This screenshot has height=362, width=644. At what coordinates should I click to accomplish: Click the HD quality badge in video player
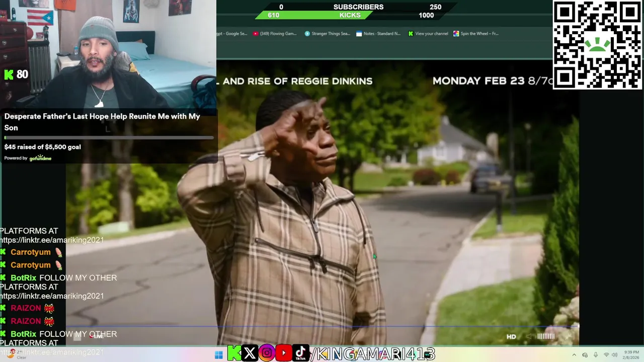(511, 337)
